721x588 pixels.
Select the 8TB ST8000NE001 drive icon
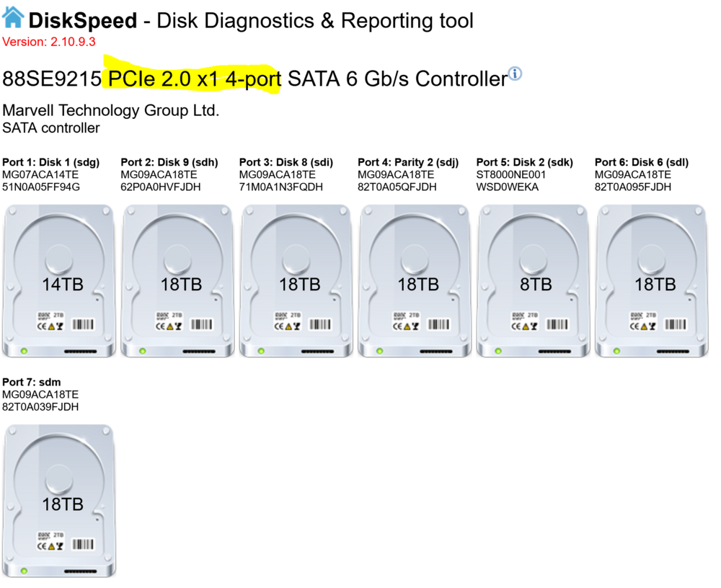click(x=533, y=281)
